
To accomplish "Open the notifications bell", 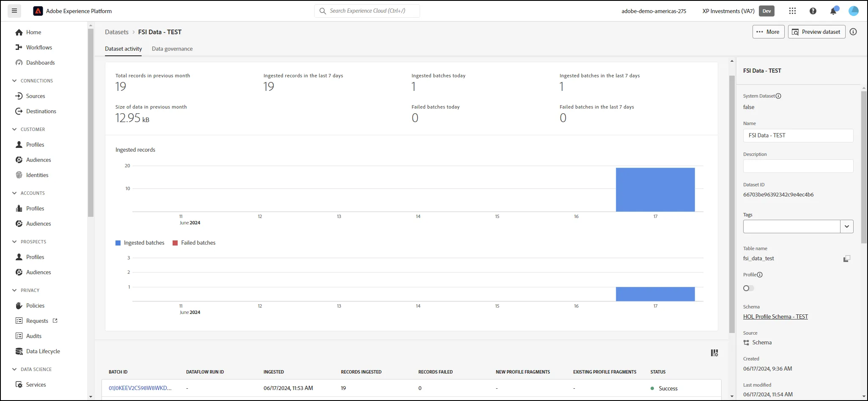I will click(x=833, y=11).
